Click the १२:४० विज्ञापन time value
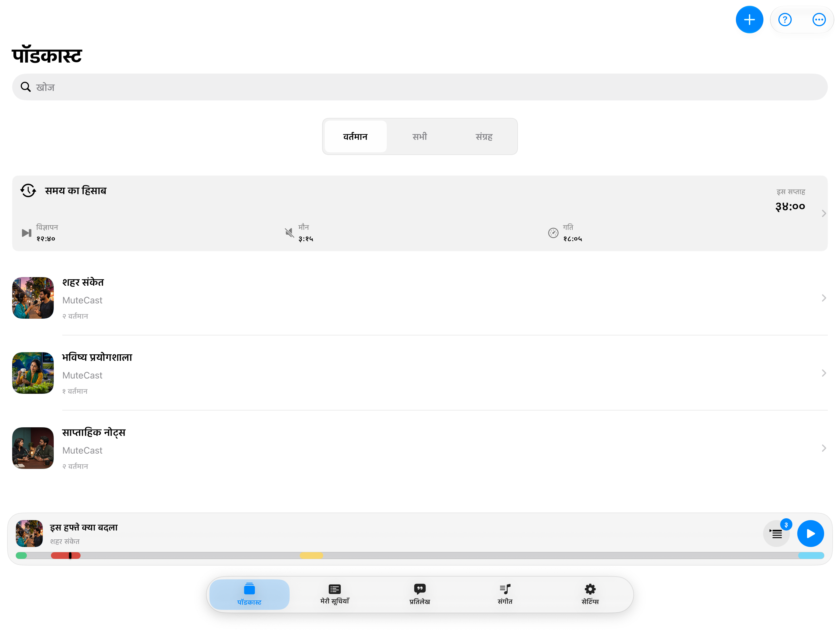This screenshot has width=840, height=630. pos(46,238)
